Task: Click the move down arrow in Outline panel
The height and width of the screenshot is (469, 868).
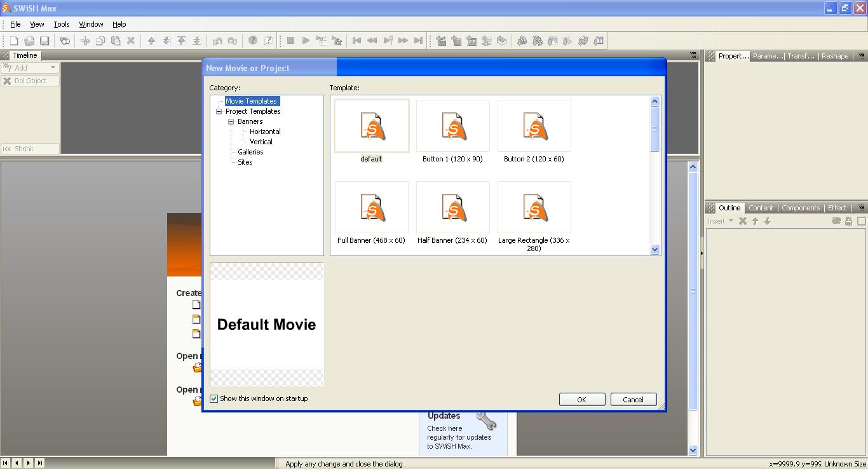Action: click(767, 221)
